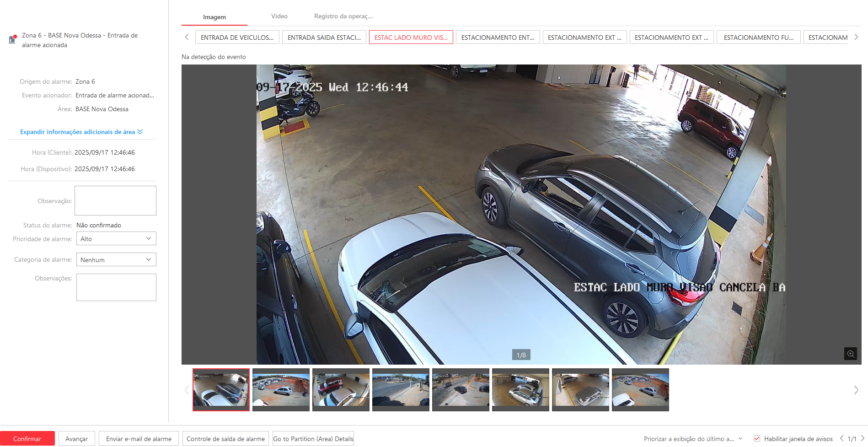Screen dimensions: 868x447
Task: Click the Observação text field
Action: [x=115, y=200]
